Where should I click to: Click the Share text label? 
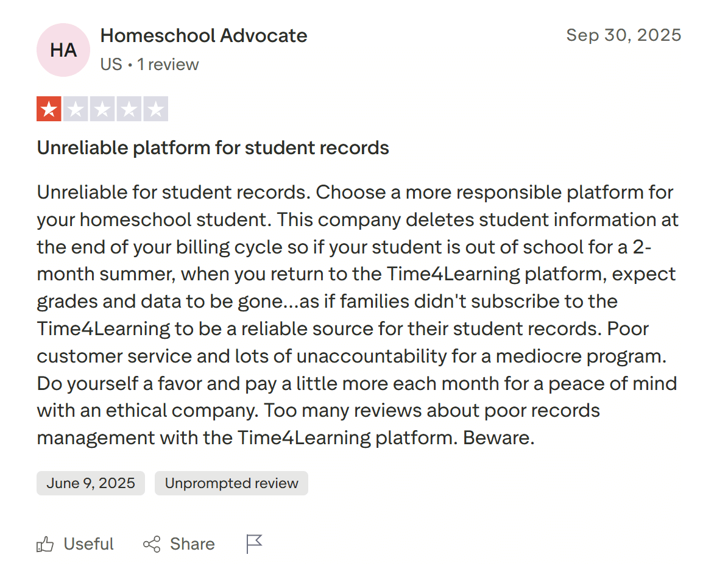pyautogui.click(x=192, y=544)
